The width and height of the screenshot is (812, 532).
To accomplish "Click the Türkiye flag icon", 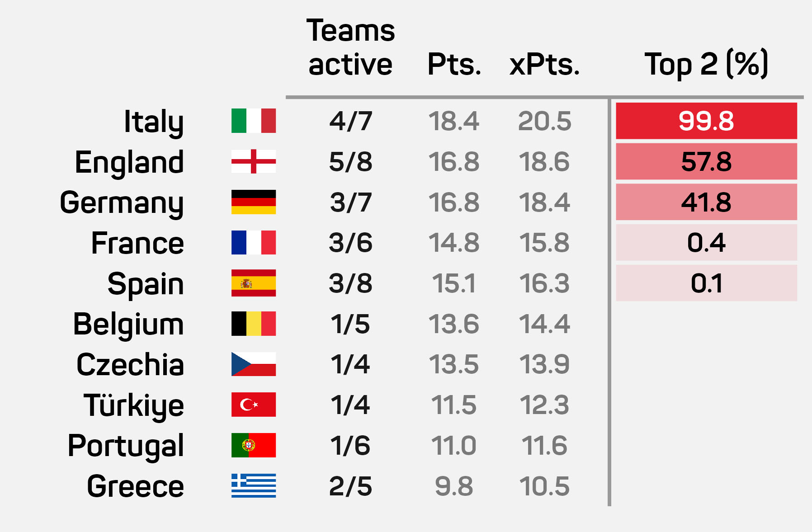I will tap(254, 405).
